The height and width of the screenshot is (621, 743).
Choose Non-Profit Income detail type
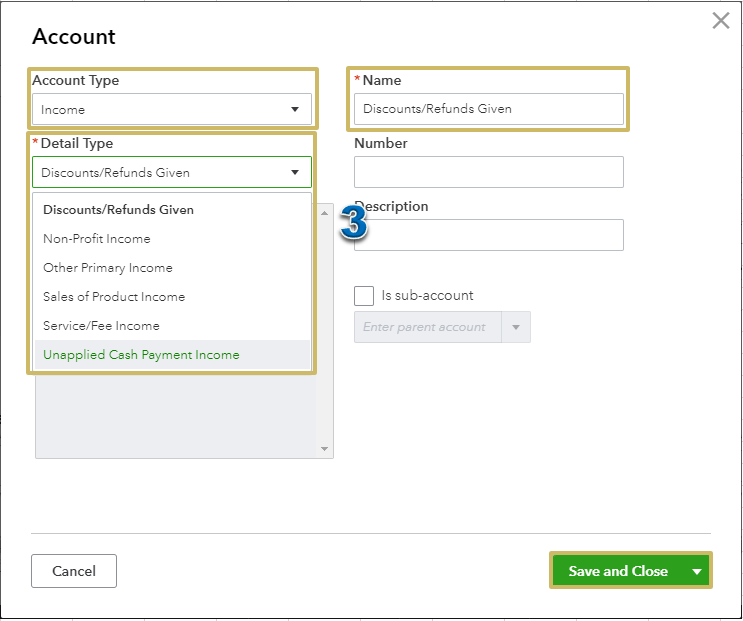tap(97, 239)
